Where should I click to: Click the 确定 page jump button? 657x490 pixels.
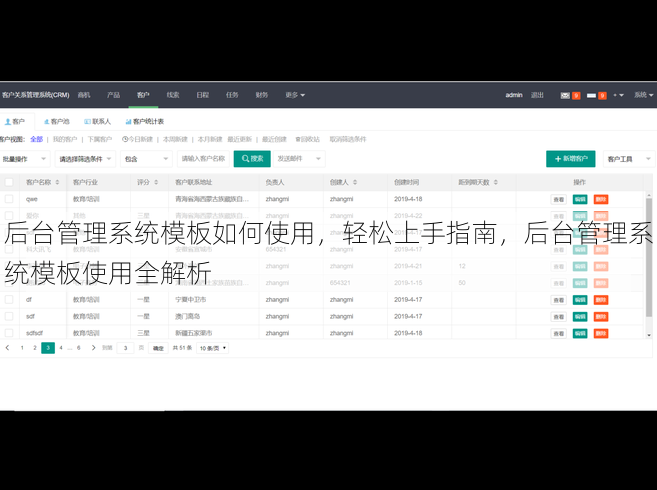[158, 348]
